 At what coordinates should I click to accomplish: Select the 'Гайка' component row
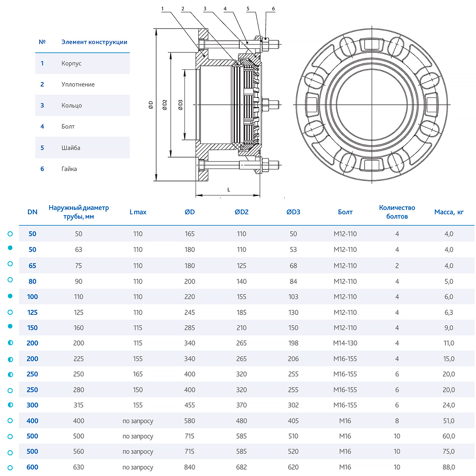coord(82,169)
